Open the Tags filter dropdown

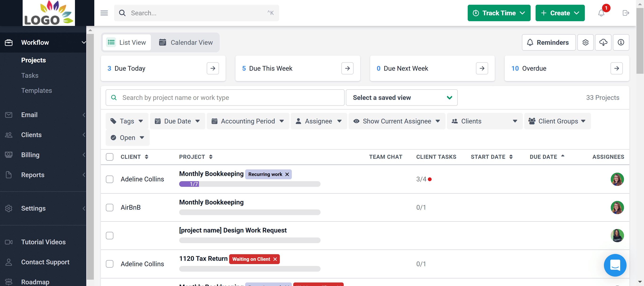[127, 121]
